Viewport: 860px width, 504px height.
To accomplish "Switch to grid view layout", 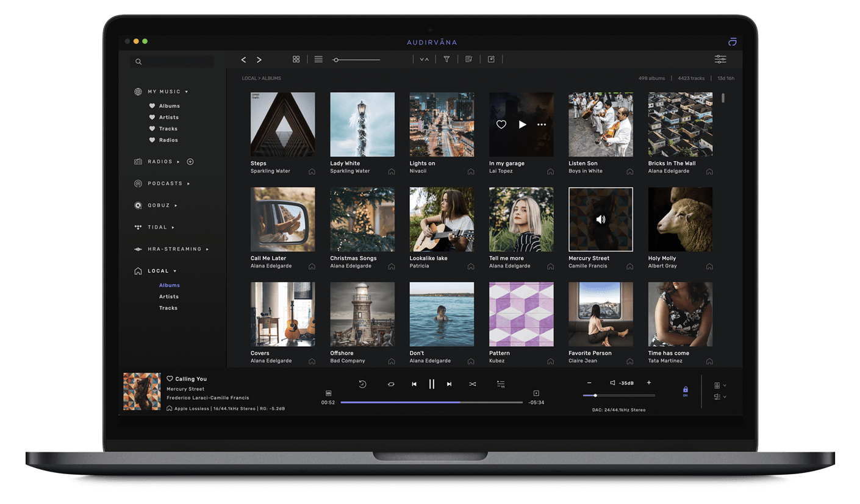I will pos(296,59).
